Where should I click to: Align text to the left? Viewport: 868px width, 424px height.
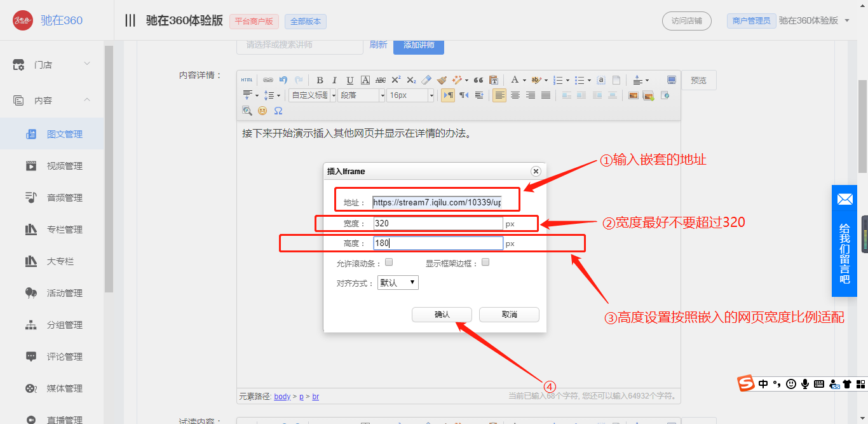coord(499,95)
